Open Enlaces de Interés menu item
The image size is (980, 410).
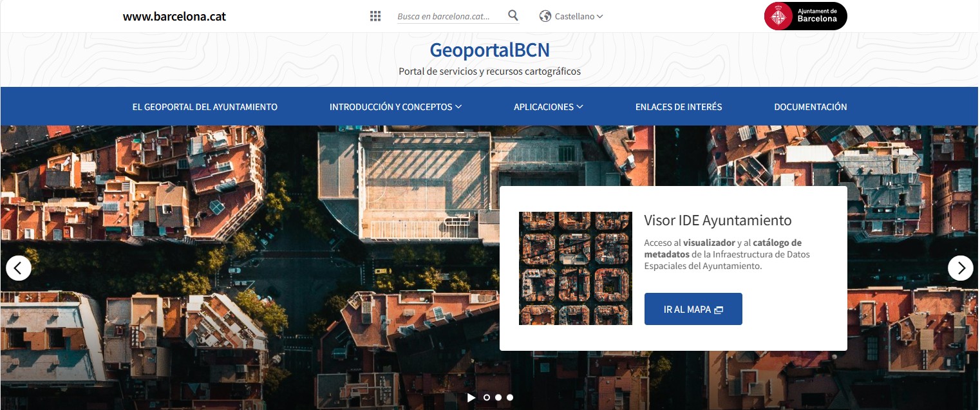tap(679, 107)
